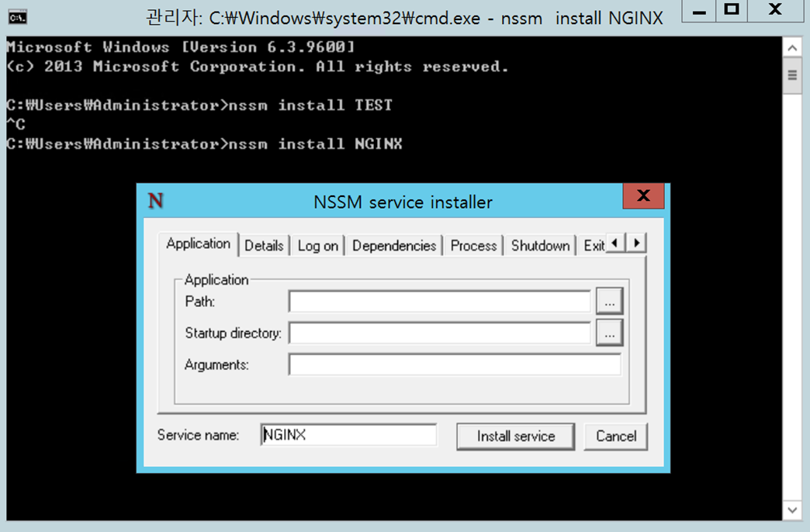Cancel the service installer dialog

coord(616,437)
